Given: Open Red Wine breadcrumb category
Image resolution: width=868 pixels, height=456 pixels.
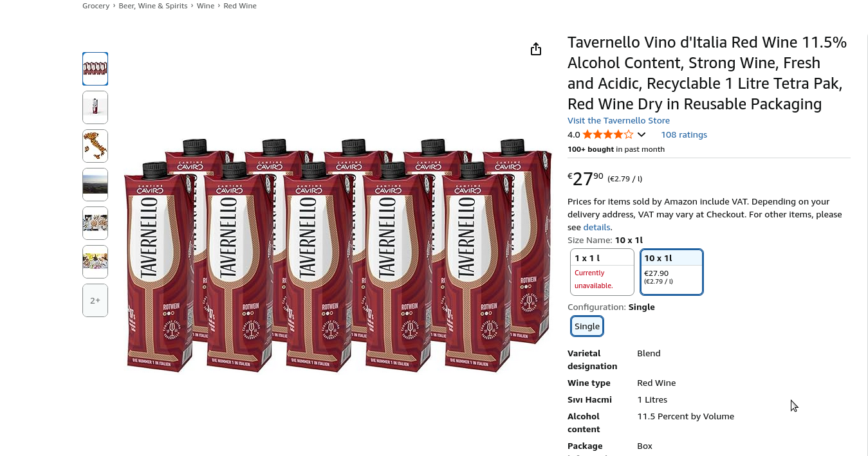Looking at the screenshot, I should click(x=240, y=6).
